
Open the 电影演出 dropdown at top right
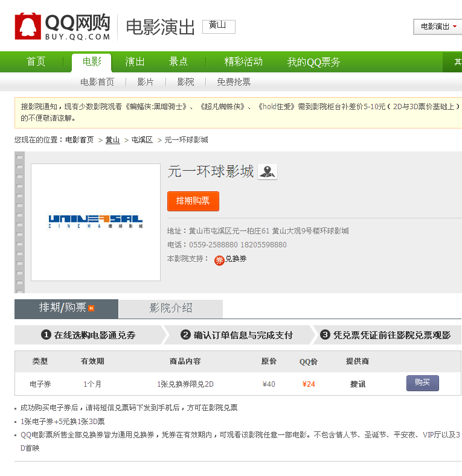coord(438,27)
